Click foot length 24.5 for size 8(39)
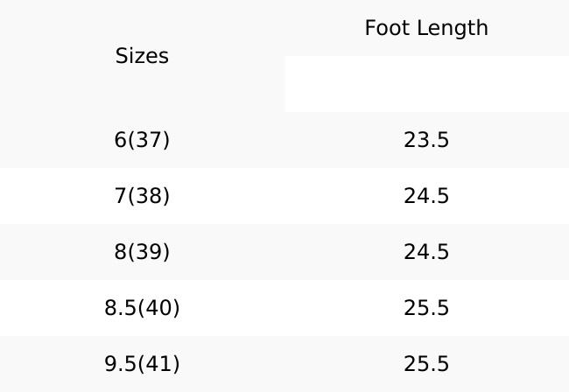This screenshot has height=392, width=569. 426,252
